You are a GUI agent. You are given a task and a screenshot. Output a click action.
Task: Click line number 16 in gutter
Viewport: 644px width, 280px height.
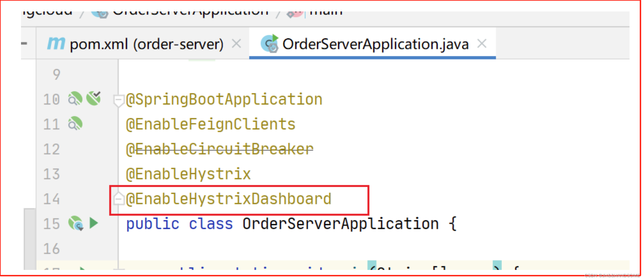pyautogui.click(x=52, y=249)
